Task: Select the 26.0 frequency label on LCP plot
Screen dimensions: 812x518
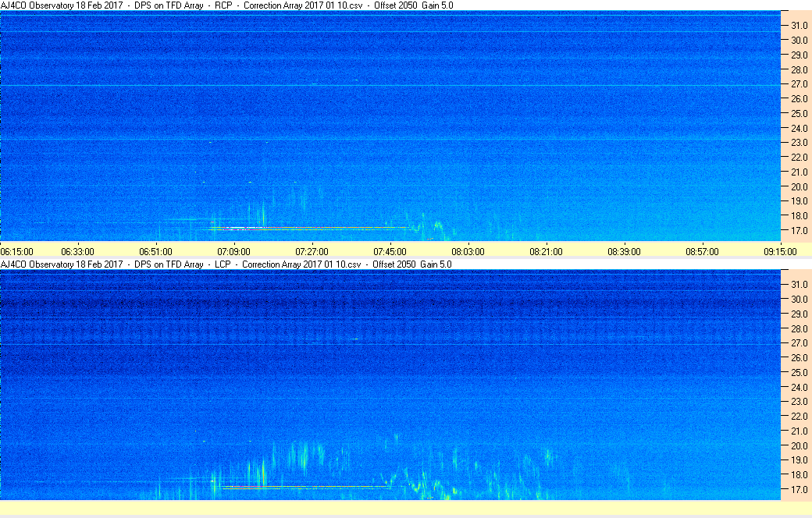Action: 799,357
